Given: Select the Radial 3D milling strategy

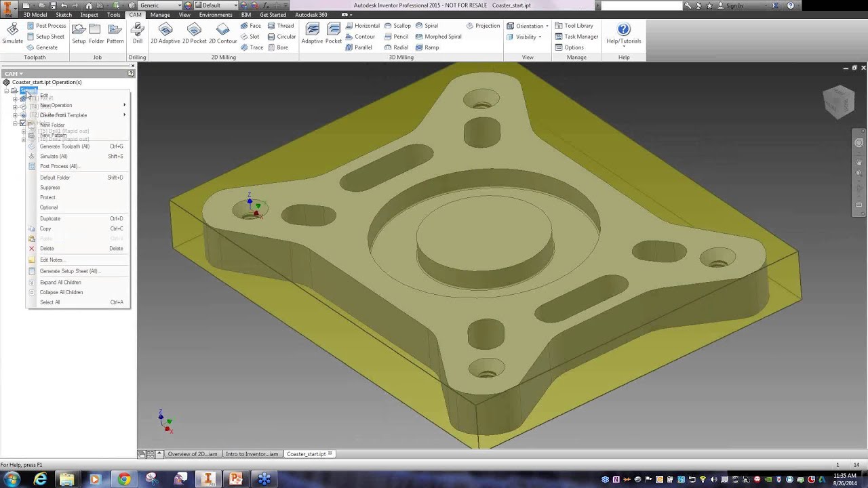Looking at the screenshot, I should [x=396, y=47].
